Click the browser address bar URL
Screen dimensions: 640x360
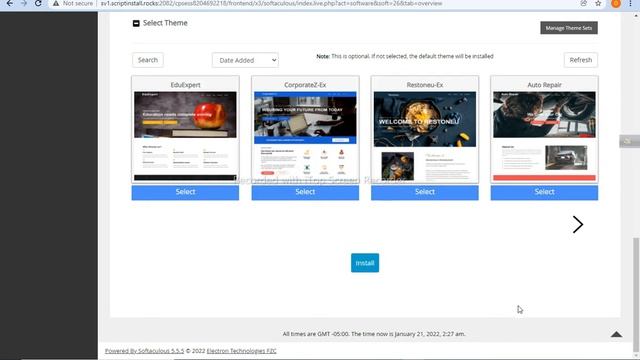[x=271, y=3]
